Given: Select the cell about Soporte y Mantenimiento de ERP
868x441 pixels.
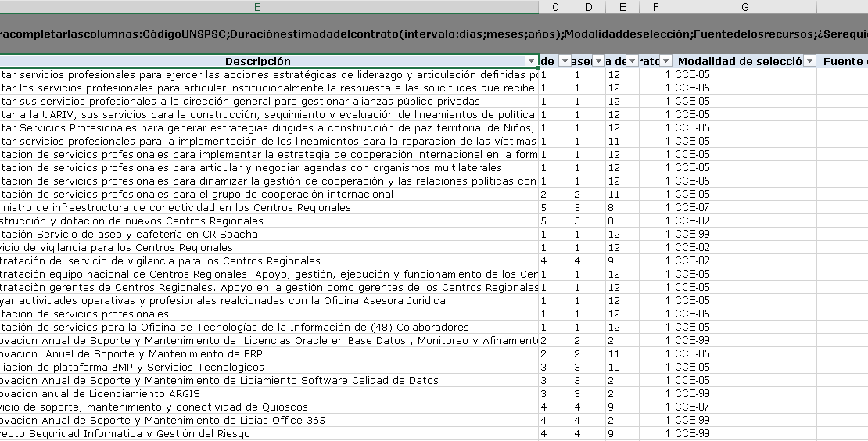Looking at the screenshot, I should (x=269, y=353).
